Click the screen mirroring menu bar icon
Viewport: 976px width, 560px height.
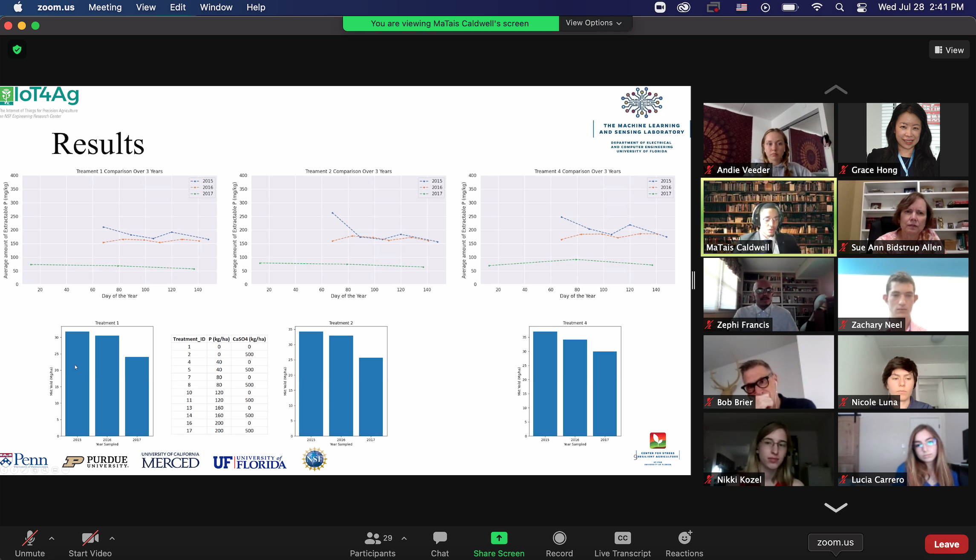[713, 7]
